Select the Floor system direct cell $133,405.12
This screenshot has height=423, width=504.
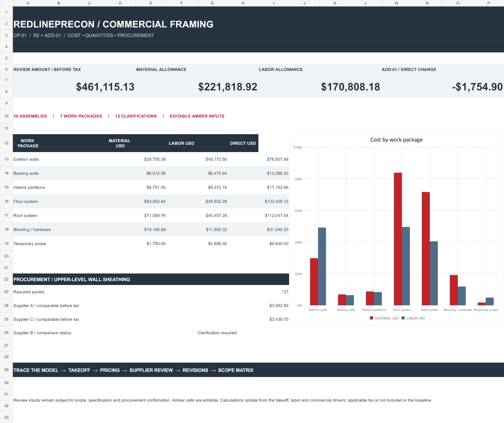pyautogui.click(x=276, y=202)
